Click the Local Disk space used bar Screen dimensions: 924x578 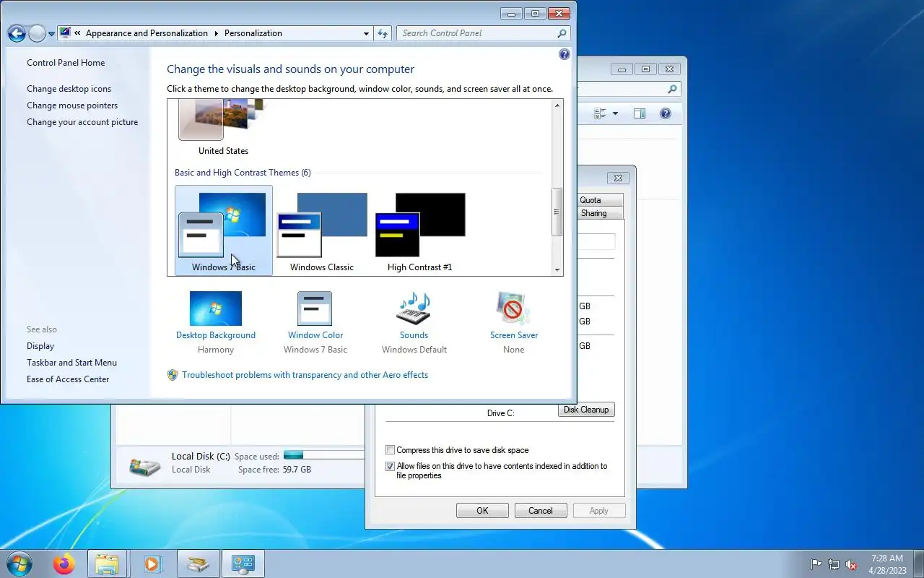pyautogui.click(x=324, y=455)
